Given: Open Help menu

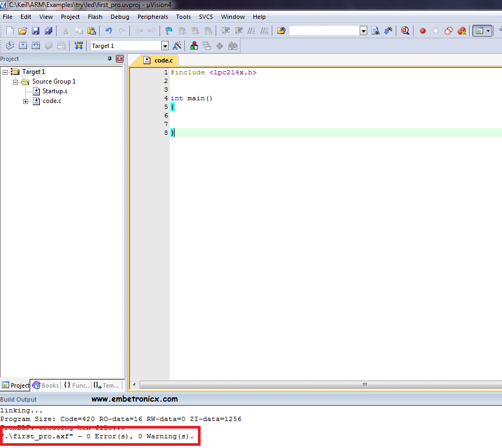Looking at the screenshot, I should [x=259, y=17].
